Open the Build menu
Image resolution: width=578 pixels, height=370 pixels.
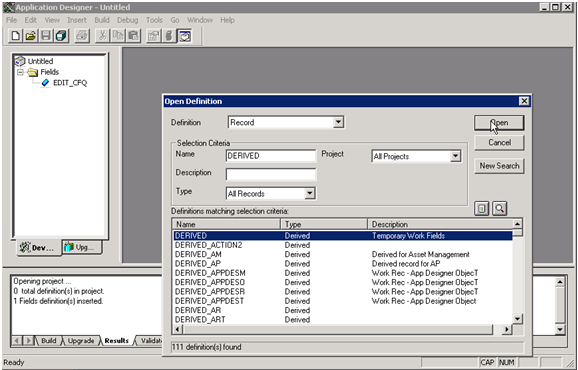pyautogui.click(x=102, y=20)
